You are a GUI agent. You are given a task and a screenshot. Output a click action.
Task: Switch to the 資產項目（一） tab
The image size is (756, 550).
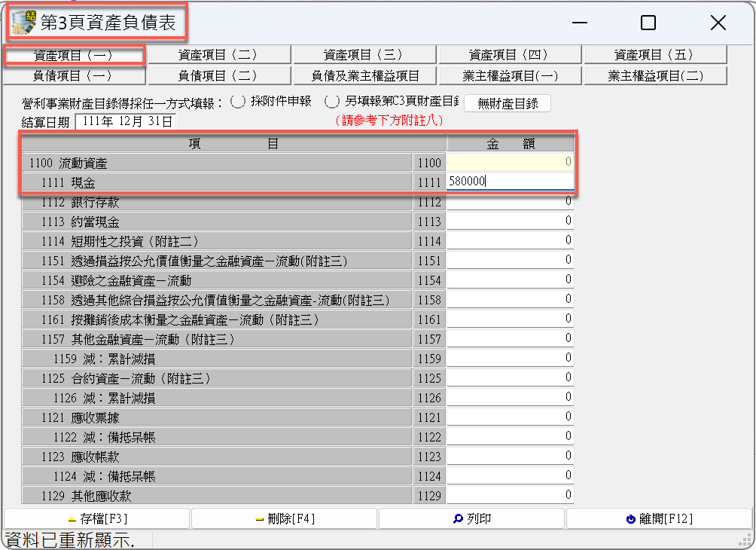pos(73,55)
